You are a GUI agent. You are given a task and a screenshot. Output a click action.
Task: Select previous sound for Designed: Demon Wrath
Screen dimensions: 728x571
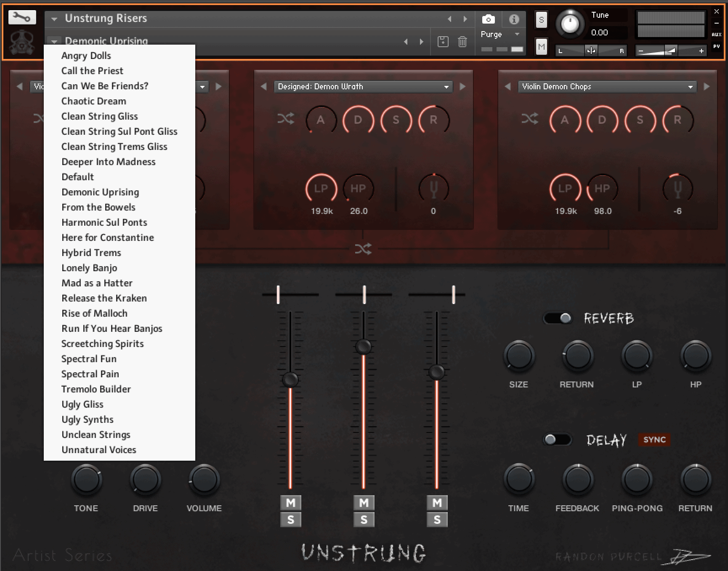263,86
